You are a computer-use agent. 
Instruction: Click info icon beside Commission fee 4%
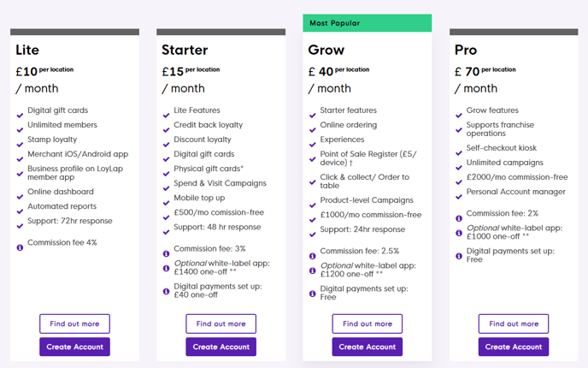(20, 247)
